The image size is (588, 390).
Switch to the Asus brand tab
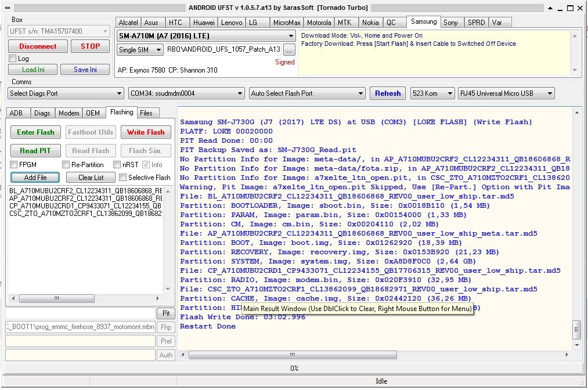click(x=151, y=23)
